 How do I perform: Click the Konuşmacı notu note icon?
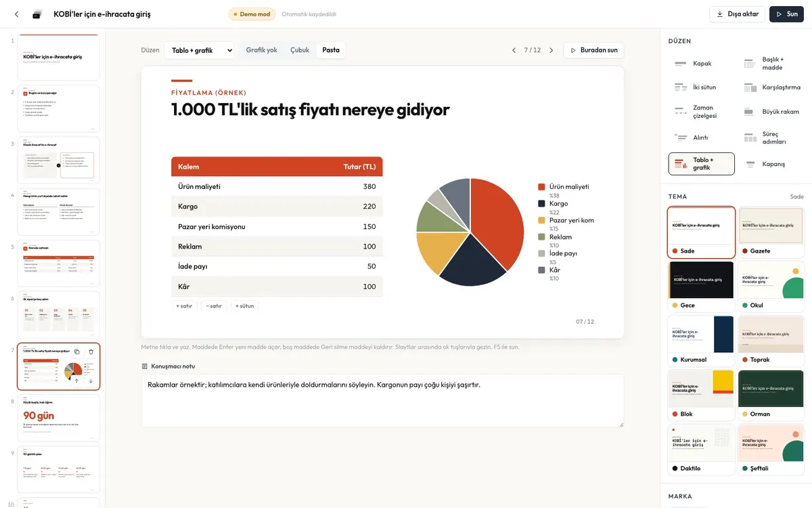(x=144, y=366)
